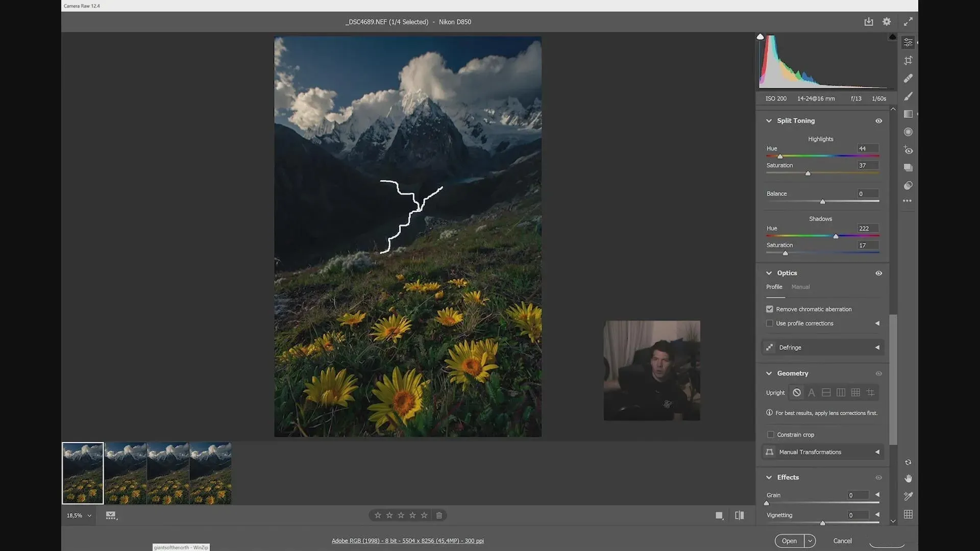Disable Upright with the off icon

click(x=797, y=392)
